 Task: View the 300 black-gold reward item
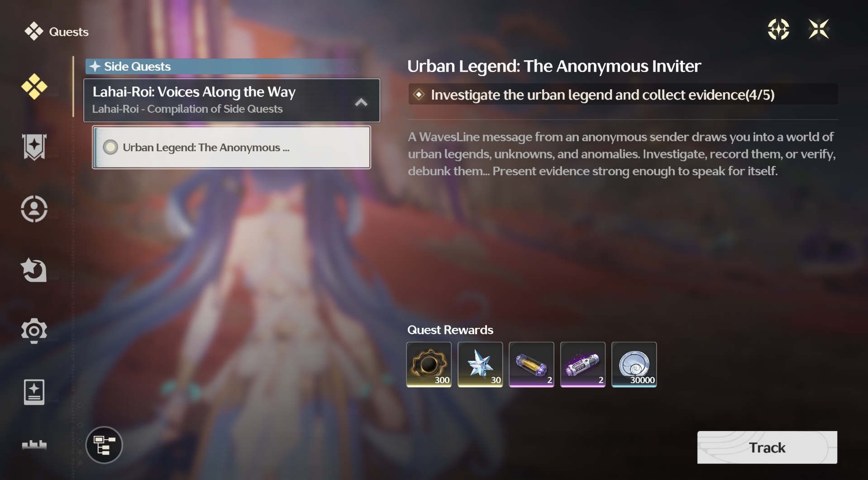coord(429,365)
